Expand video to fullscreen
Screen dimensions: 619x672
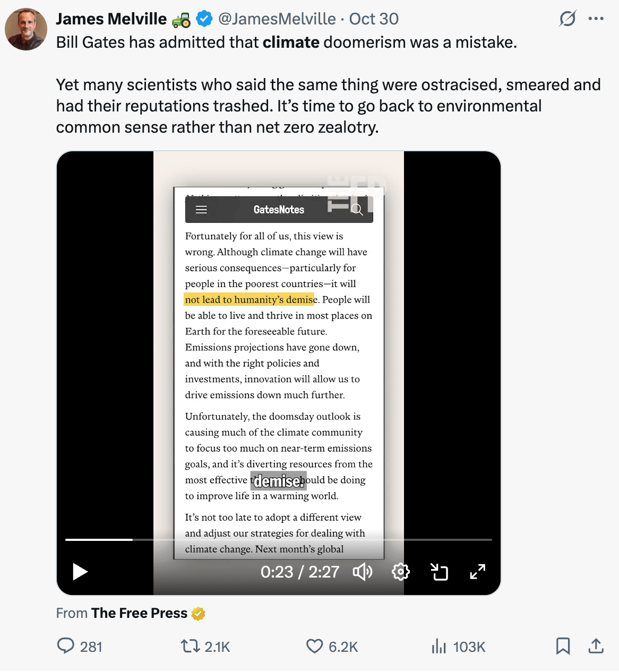(x=478, y=572)
